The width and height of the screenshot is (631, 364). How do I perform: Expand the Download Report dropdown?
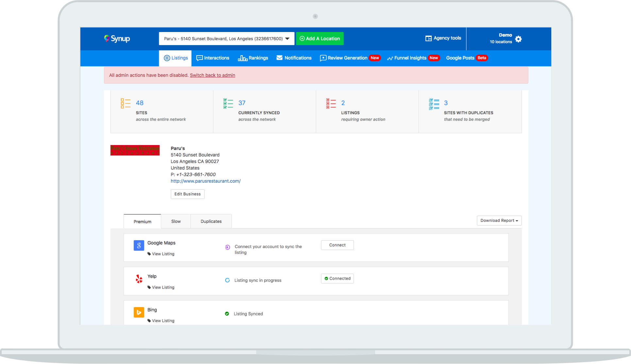pyautogui.click(x=499, y=221)
